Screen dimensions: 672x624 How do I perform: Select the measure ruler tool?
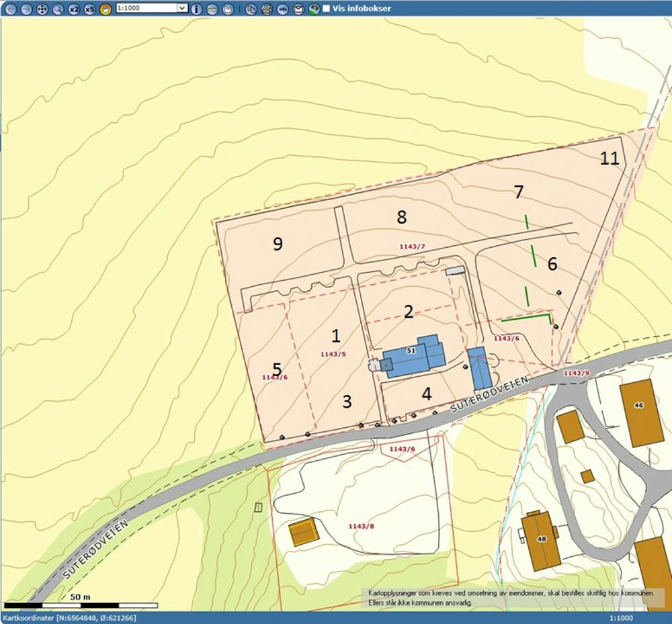(212, 9)
